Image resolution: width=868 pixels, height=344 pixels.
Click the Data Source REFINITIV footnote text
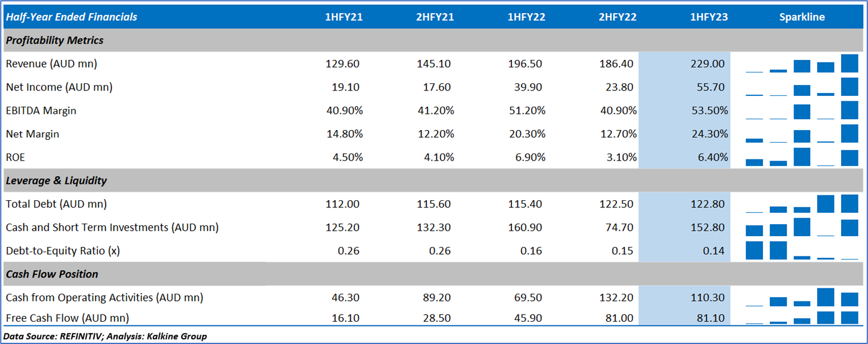(105, 336)
